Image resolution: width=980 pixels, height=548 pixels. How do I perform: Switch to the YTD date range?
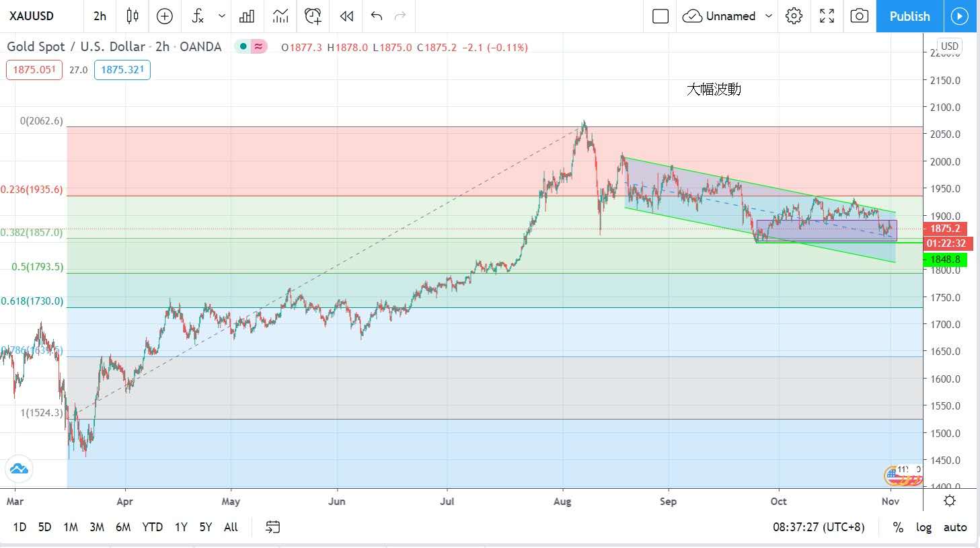click(152, 527)
